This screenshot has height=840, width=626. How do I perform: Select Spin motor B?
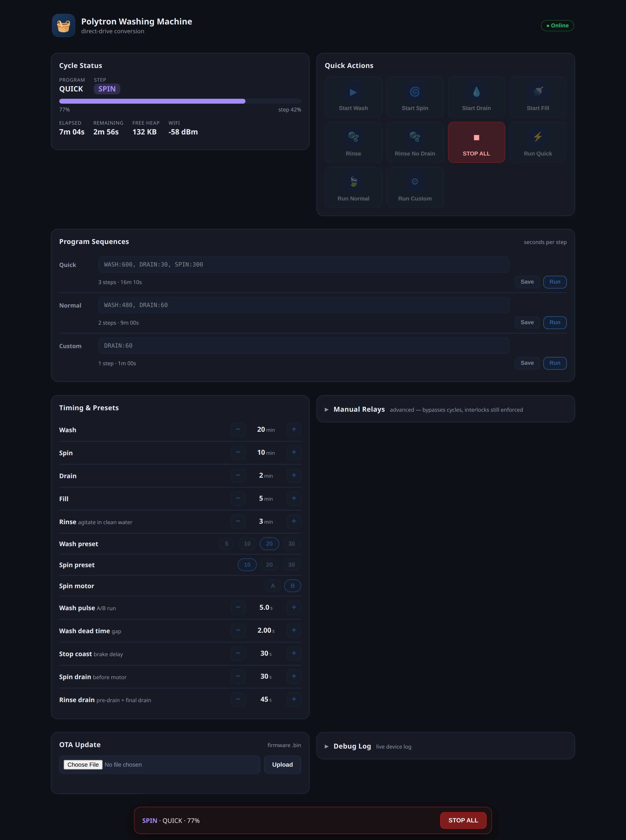click(292, 586)
